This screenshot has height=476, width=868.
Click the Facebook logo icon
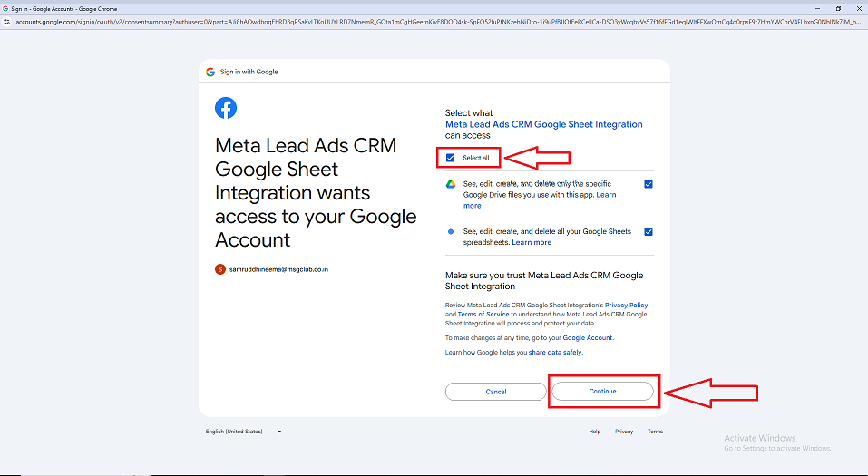click(x=226, y=108)
